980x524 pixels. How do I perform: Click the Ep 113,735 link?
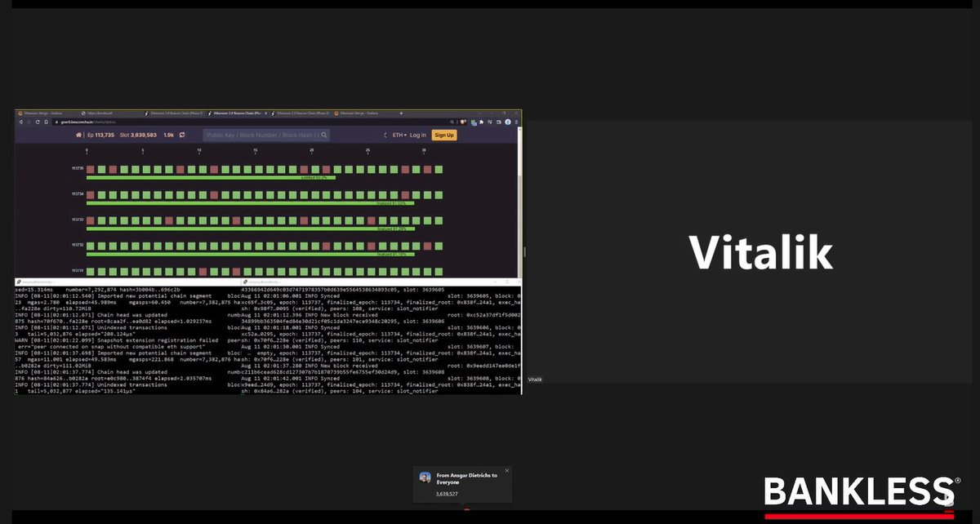click(101, 135)
